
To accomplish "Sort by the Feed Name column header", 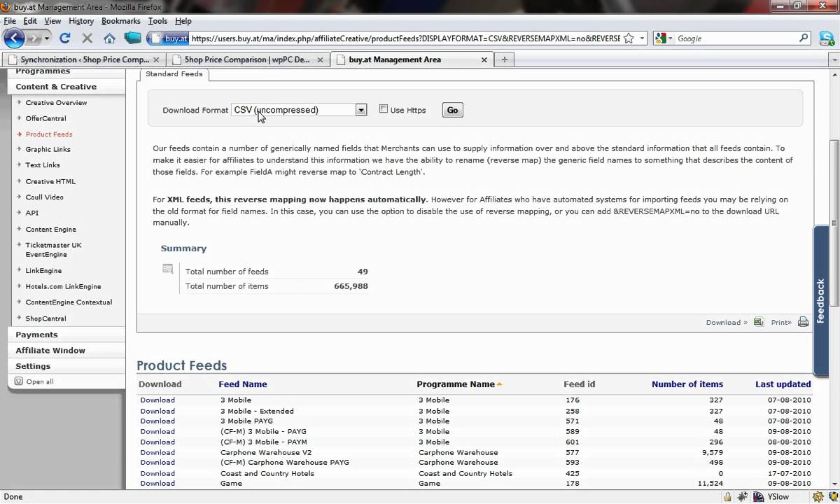I will 242,384.
